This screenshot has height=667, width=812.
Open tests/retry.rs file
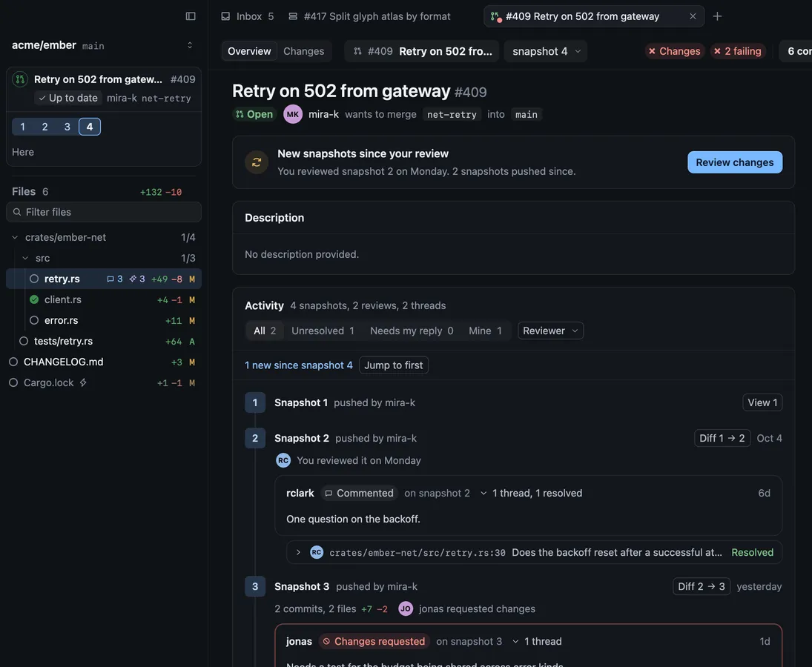(63, 341)
